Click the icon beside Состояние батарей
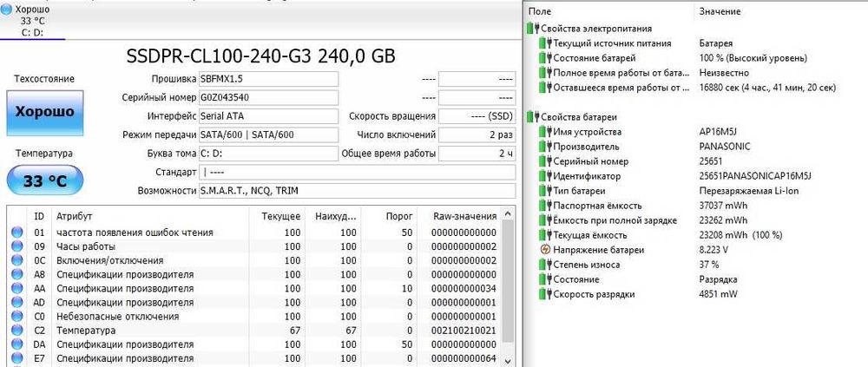 546,57
